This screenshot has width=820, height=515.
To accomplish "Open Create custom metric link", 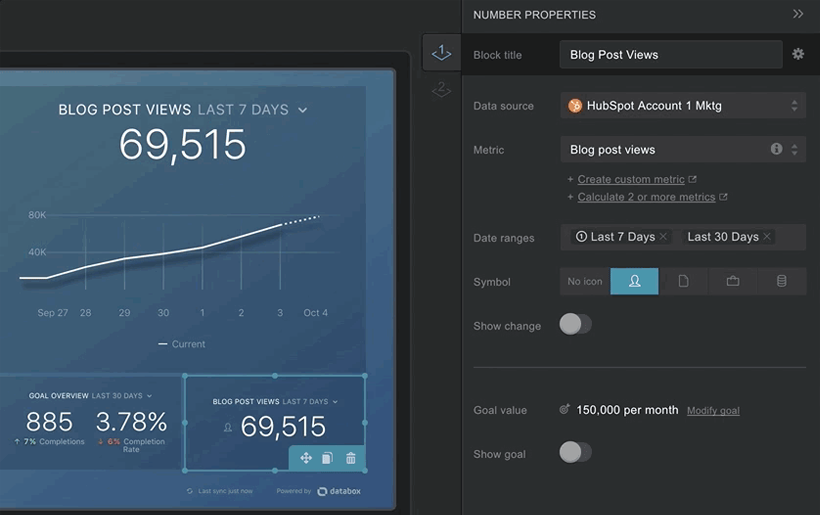I will 631,179.
